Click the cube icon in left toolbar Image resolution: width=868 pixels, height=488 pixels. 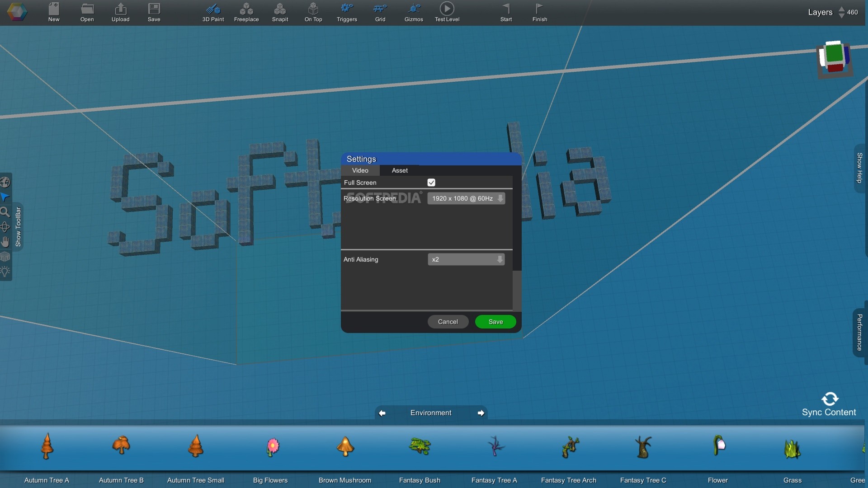pyautogui.click(x=5, y=257)
